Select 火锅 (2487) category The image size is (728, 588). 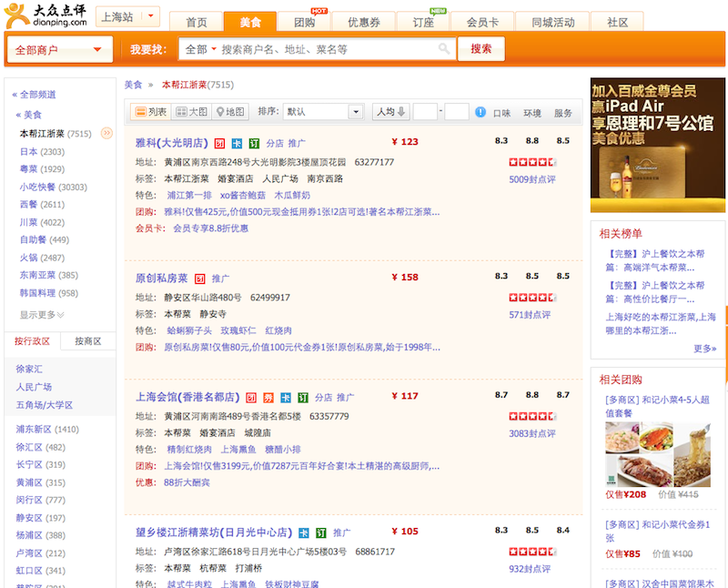coord(42,258)
